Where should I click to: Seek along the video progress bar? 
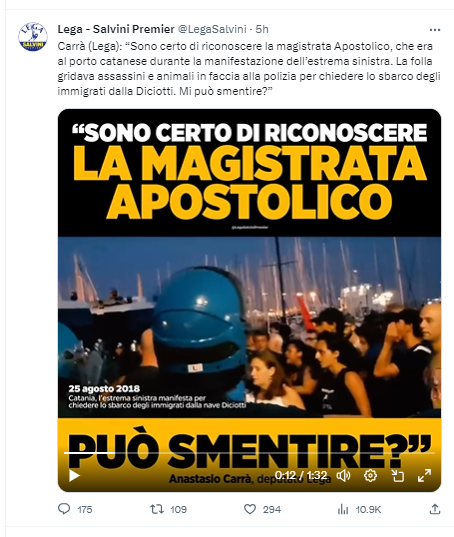(249, 453)
